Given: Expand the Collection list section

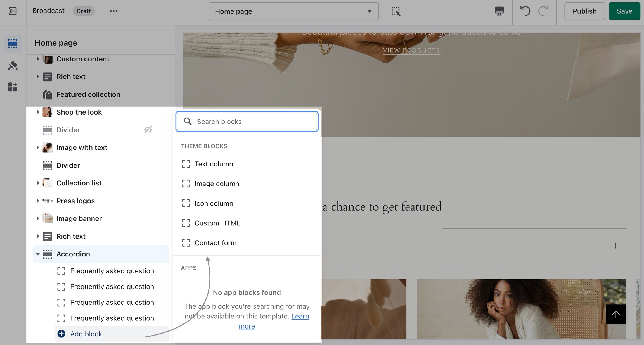Looking at the screenshot, I should tap(37, 183).
